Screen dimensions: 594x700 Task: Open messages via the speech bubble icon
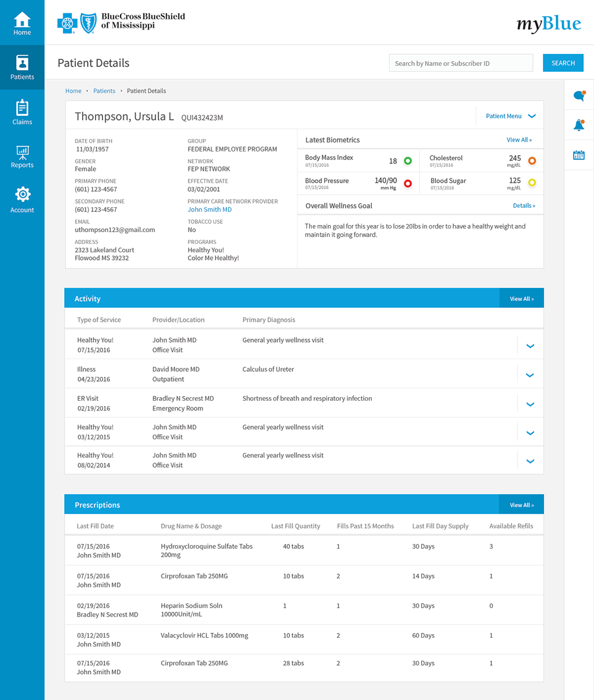578,95
